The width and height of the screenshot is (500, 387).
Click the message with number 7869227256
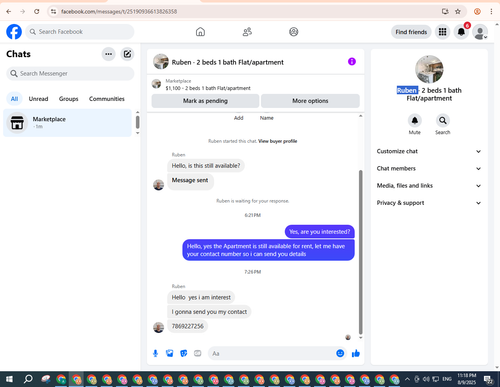pyautogui.click(x=188, y=326)
